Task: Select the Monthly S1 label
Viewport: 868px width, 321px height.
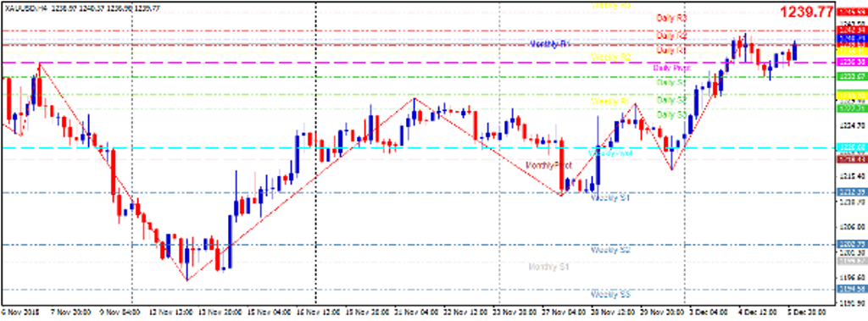Action: [x=549, y=267]
